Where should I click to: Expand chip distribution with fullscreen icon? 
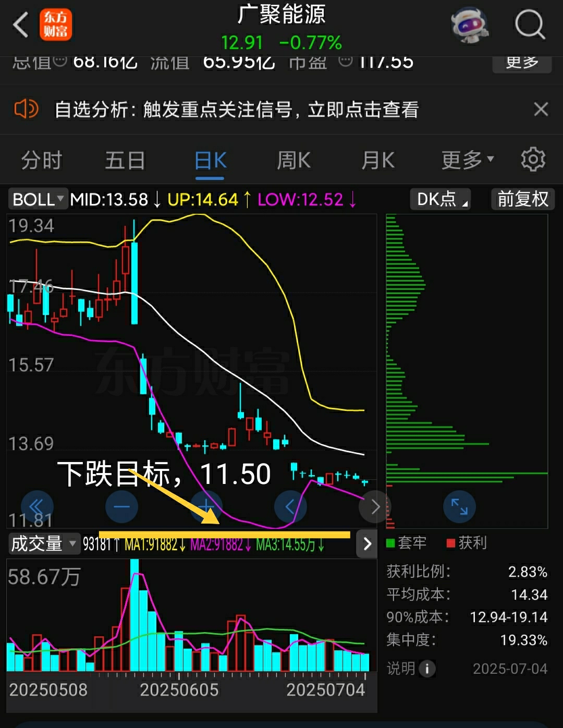pos(459,506)
